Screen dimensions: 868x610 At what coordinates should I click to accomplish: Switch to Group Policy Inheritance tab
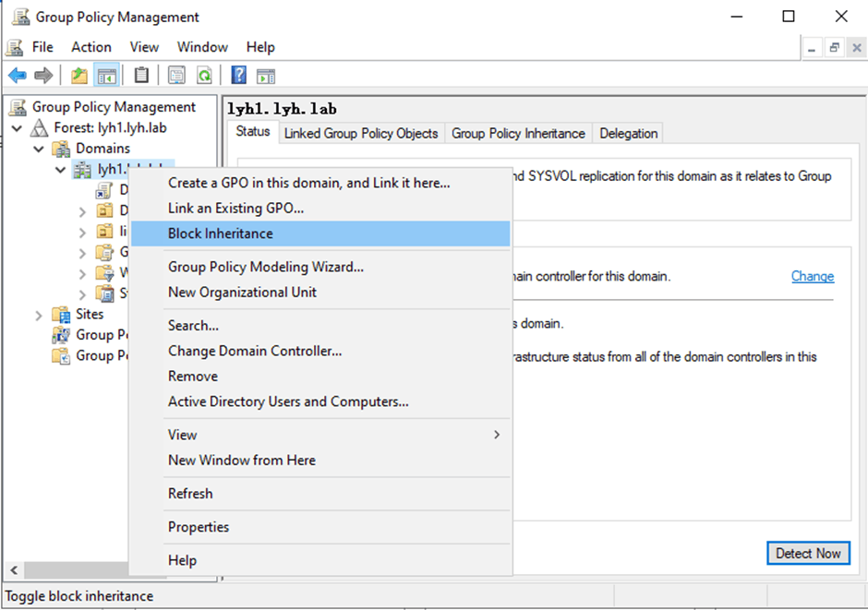click(x=518, y=133)
